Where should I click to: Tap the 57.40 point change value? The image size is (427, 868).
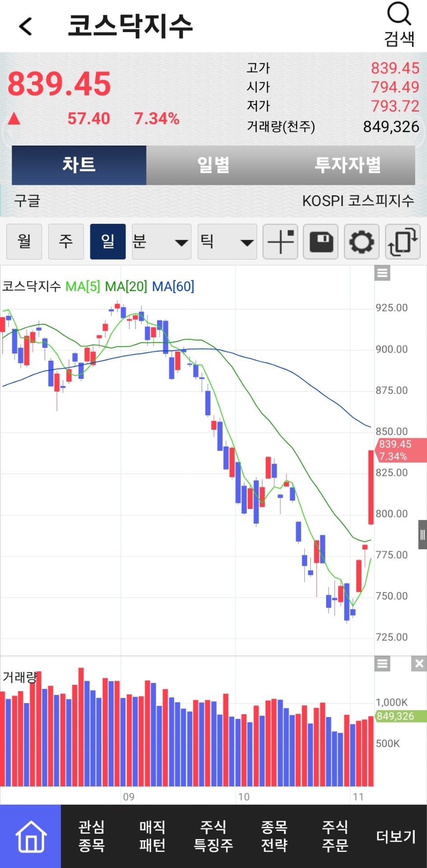click(x=89, y=118)
